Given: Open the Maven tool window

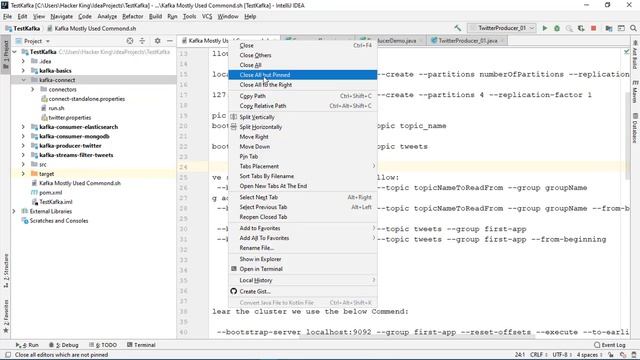Looking at the screenshot, I should (x=635, y=91).
